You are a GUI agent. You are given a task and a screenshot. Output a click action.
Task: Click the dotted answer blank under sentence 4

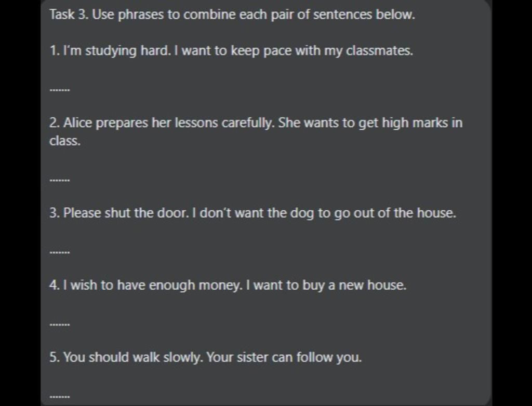[x=60, y=324]
